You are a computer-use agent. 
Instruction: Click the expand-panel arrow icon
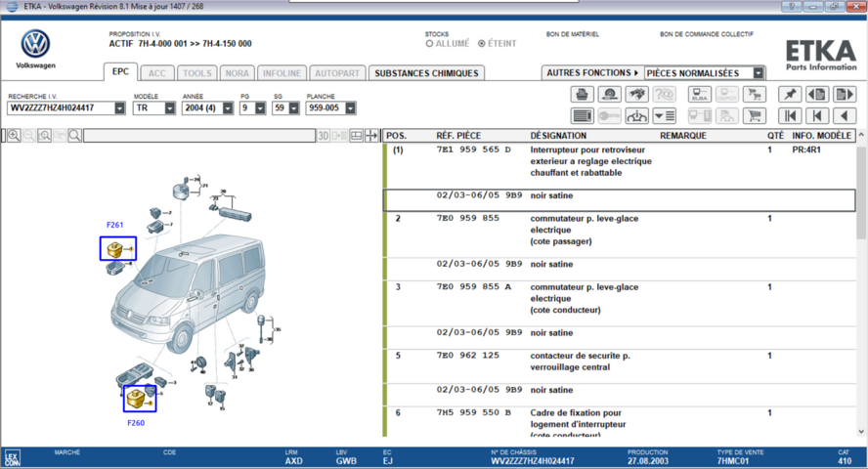[x=371, y=136]
